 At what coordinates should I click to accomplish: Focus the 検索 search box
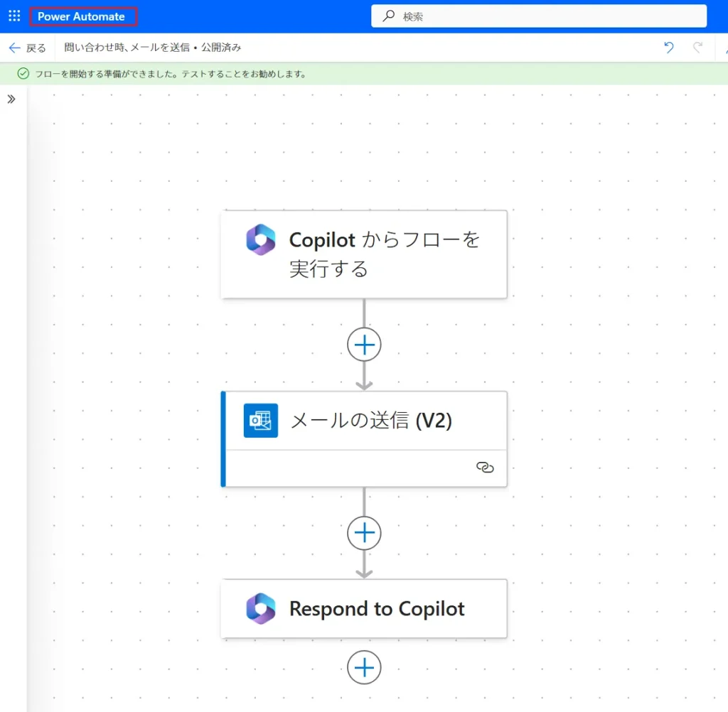547,16
